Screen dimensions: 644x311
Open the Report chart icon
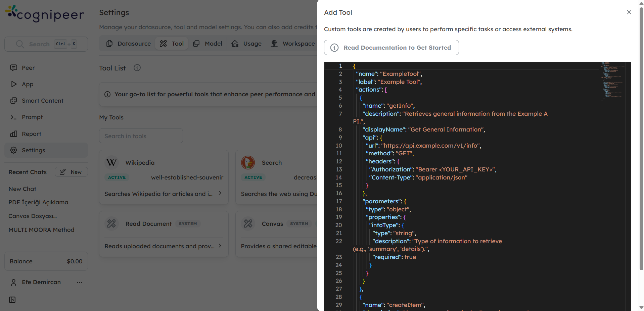[13, 134]
